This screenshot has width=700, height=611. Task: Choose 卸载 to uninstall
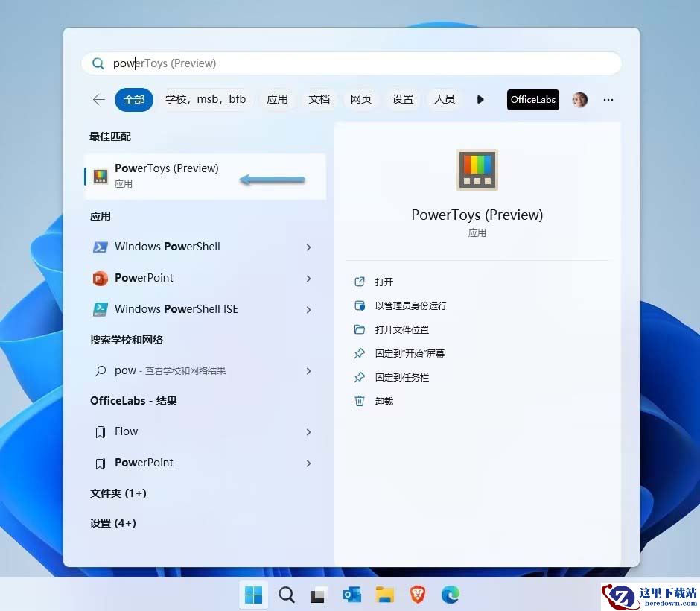(x=384, y=402)
